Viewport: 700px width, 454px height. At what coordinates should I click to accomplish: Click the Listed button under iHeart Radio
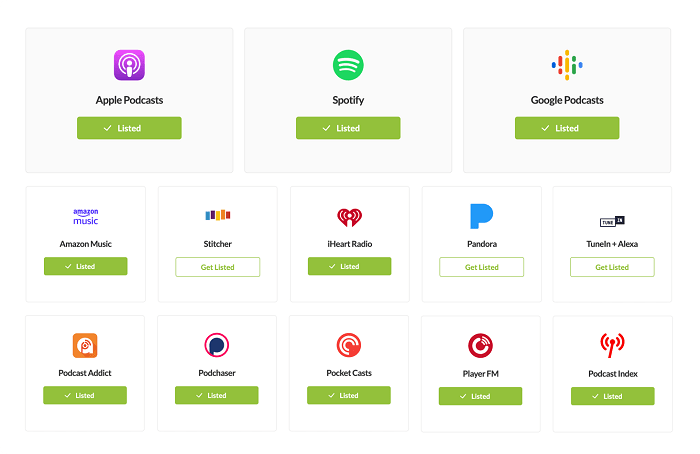[350, 266]
